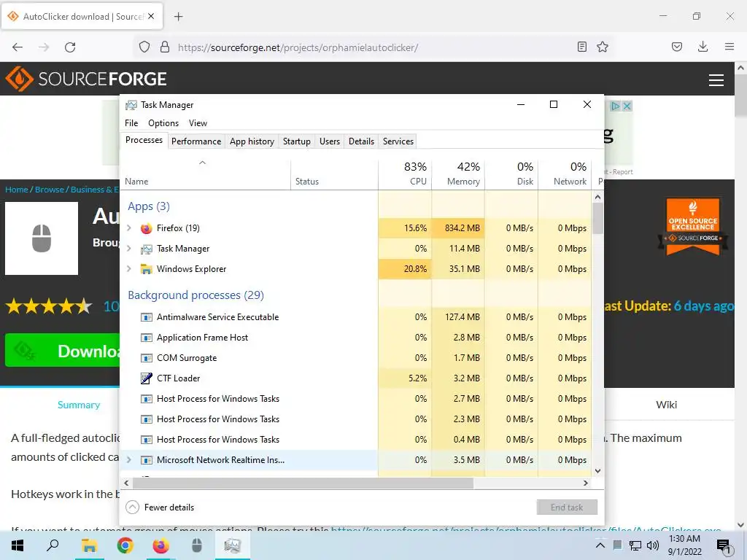The image size is (747, 560).
Task: Switch to the Users tab
Action: coord(330,141)
